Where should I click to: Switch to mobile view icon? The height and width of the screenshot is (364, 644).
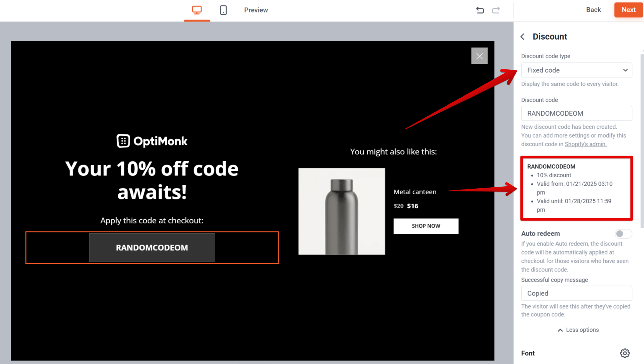tap(223, 10)
